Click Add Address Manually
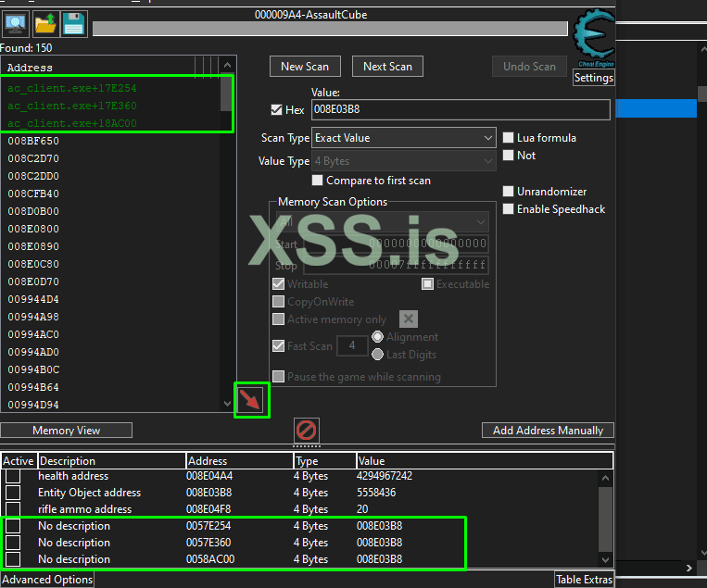Image resolution: width=707 pixels, height=588 pixels. [548, 431]
